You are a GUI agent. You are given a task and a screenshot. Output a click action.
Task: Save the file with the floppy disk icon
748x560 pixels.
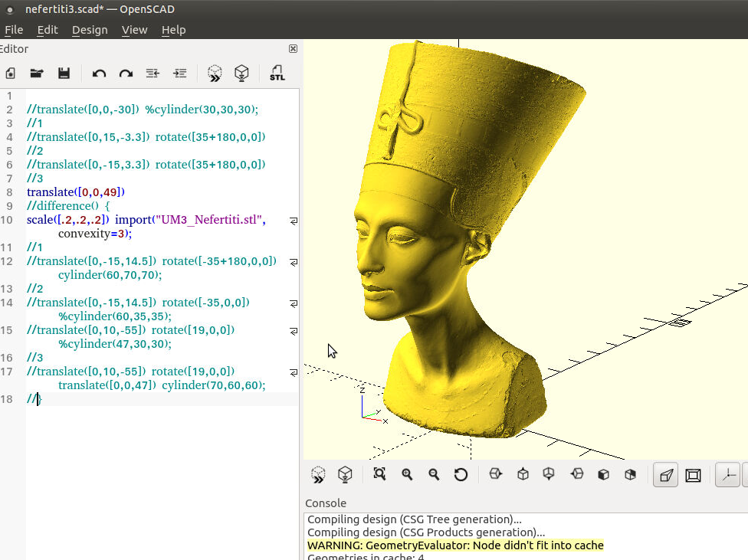(x=64, y=73)
